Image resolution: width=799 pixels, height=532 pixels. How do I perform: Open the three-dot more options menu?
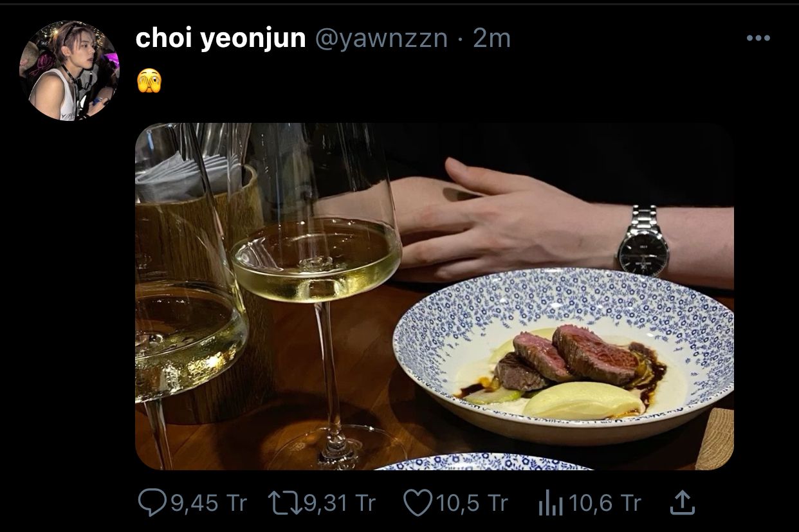[758, 39]
